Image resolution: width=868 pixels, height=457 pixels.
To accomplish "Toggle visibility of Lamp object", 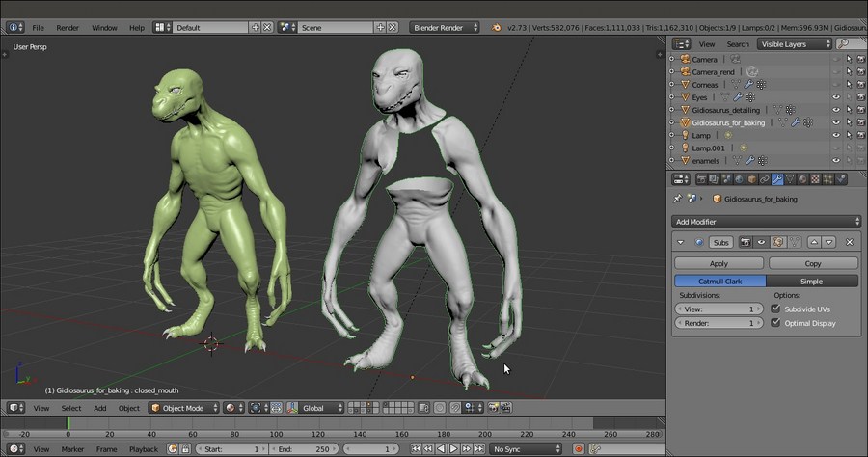I will pyautogui.click(x=836, y=136).
